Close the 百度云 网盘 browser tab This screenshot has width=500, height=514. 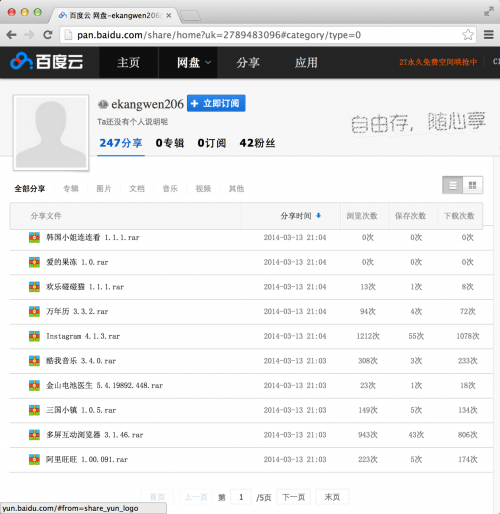pos(169,15)
